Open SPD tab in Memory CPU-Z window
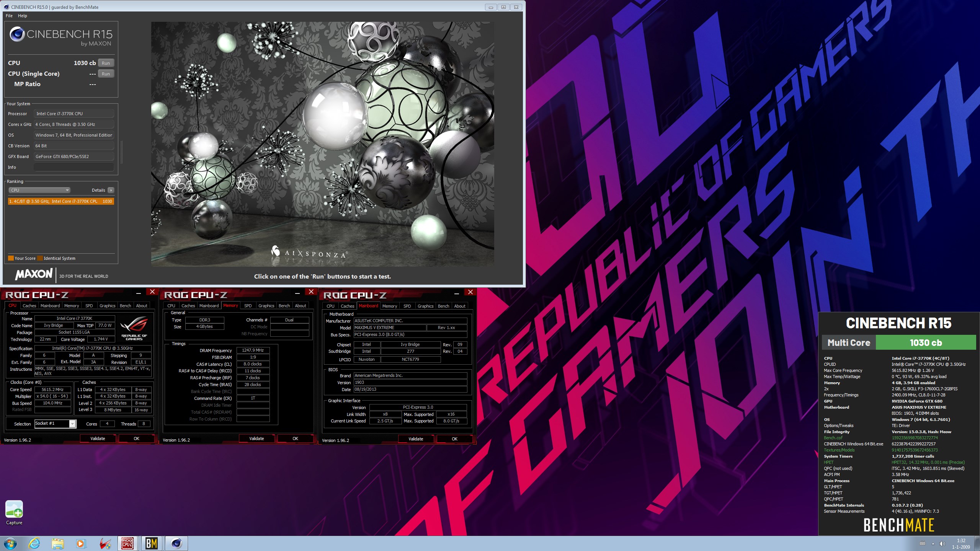Viewport: 980px width, 551px height. click(248, 306)
